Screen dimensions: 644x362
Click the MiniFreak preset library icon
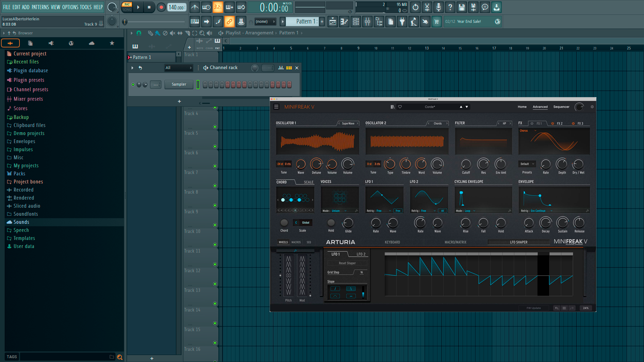pyautogui.click(x=392, y=107)
